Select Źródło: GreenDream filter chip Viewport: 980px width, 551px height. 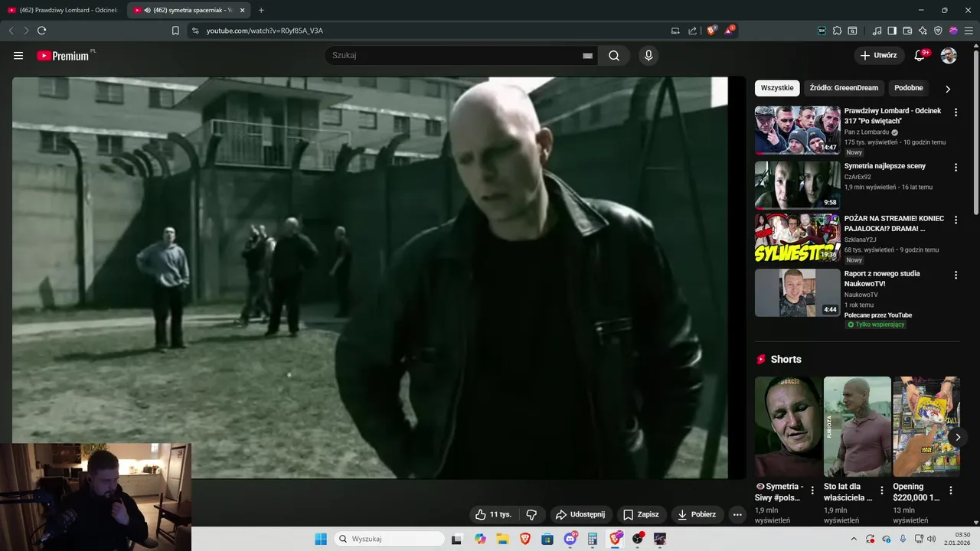pos(844,88)
